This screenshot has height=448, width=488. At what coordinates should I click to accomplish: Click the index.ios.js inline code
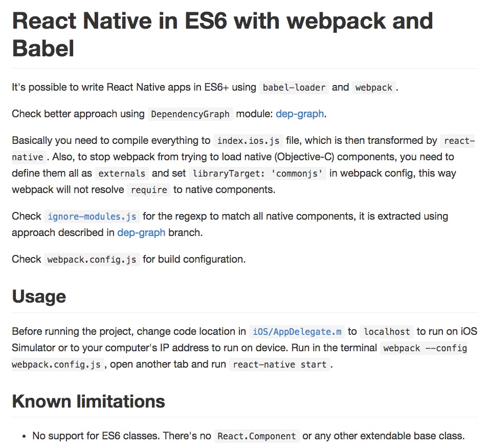pos(249,140)
